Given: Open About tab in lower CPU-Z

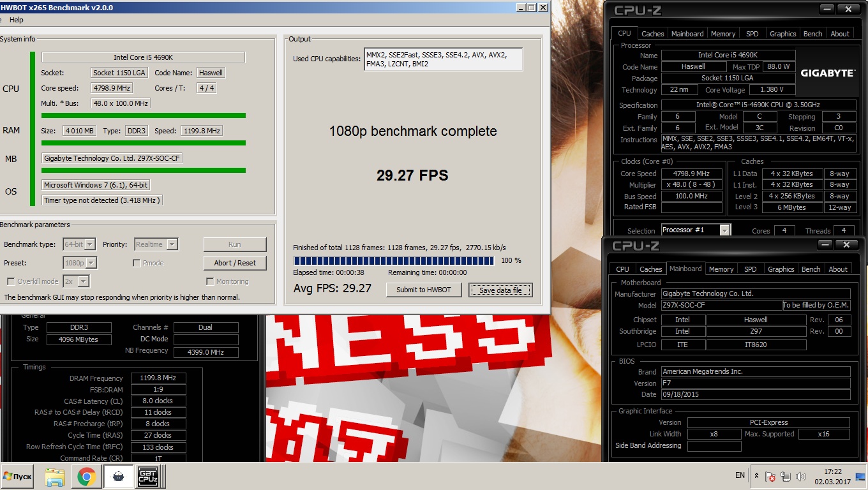Looking at the screenshot, I should coord(838,269).
